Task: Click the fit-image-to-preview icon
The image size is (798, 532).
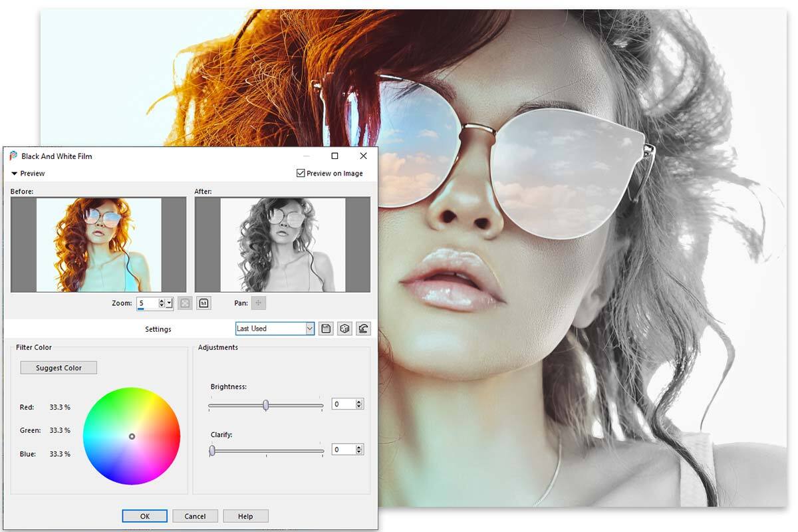Action: pyautogui.click(x=185, y=303)
